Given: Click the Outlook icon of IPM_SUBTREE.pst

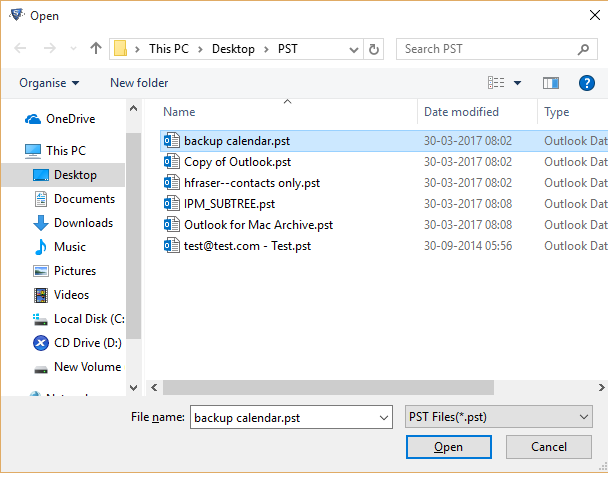Looking at the screenshot, I should coord(171,203).
